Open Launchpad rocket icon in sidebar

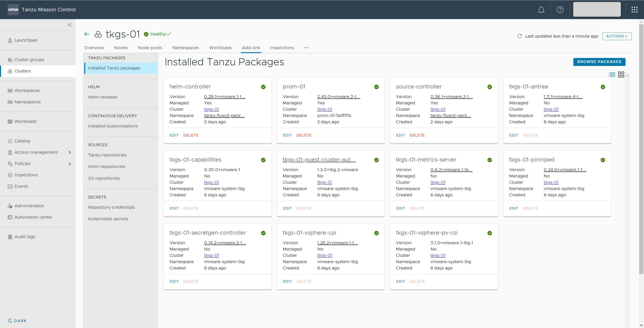click(x=10, y=40)
